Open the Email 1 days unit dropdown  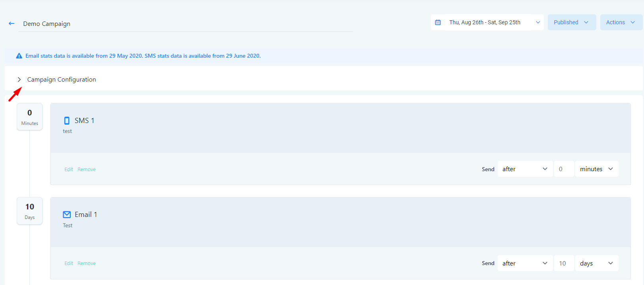point(597,263)
